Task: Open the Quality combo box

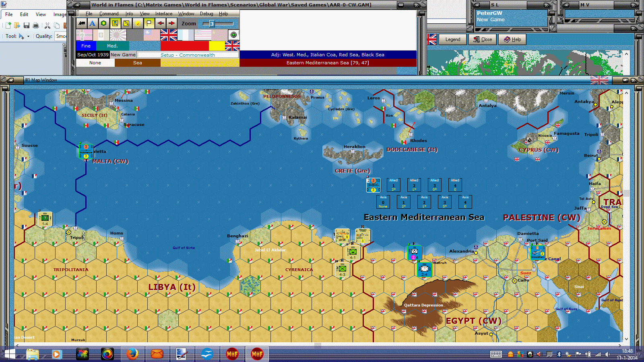Action: [x=61, y=36]
